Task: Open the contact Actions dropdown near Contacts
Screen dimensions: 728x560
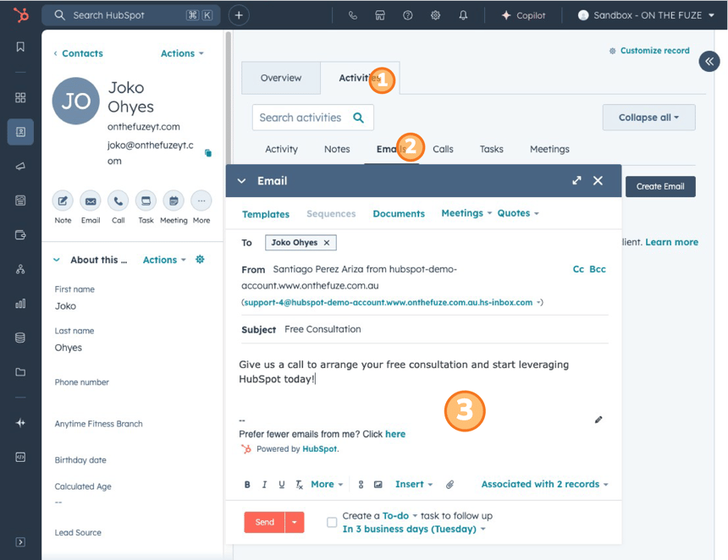Action: (182, 53)
